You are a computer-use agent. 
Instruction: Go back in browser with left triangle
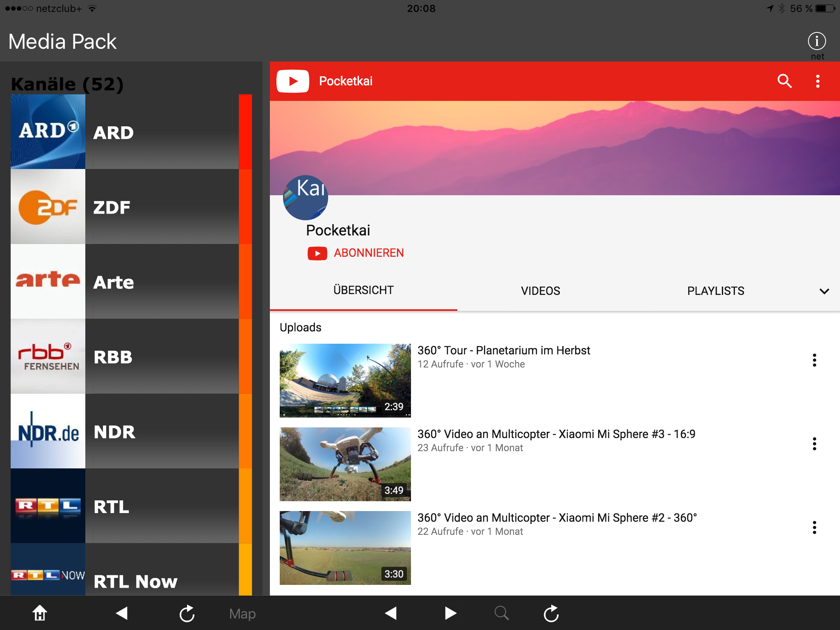(x=391, y=613)
